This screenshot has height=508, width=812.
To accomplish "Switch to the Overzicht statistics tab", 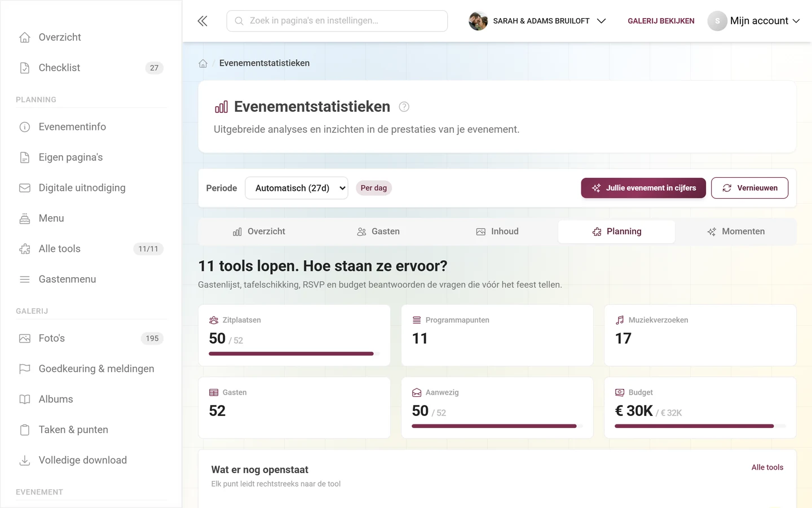I will click(259, 231).
